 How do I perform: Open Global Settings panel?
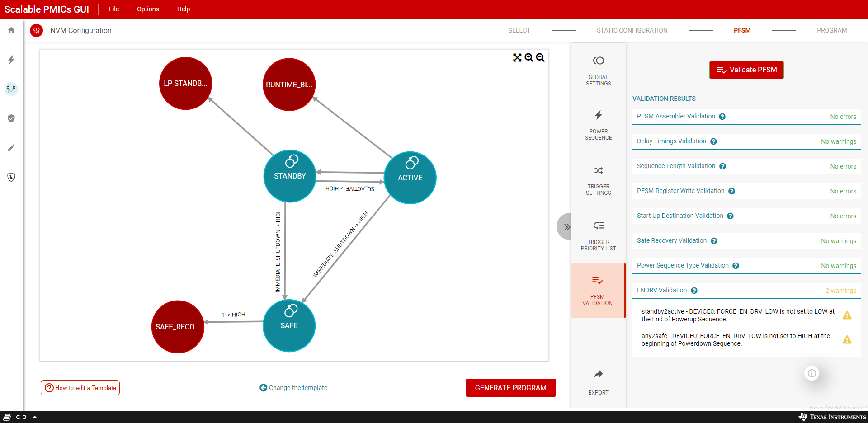[x=598, y=71]
